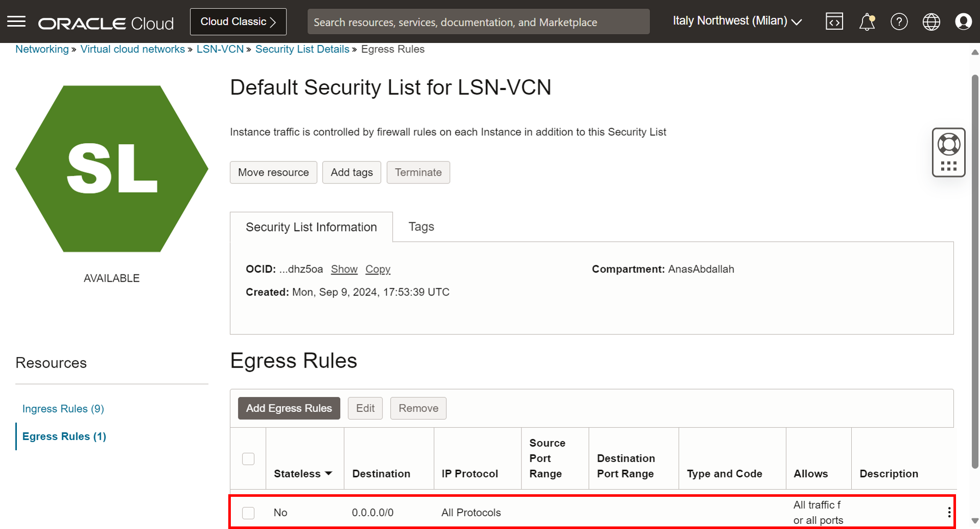
Task: Open the hamburger navigation menu
Action: point(16,21)
